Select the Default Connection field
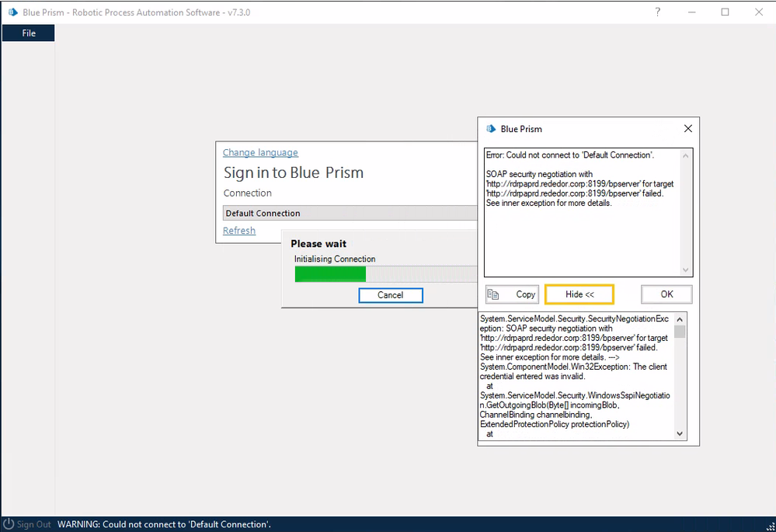 [x=350, y=213]
